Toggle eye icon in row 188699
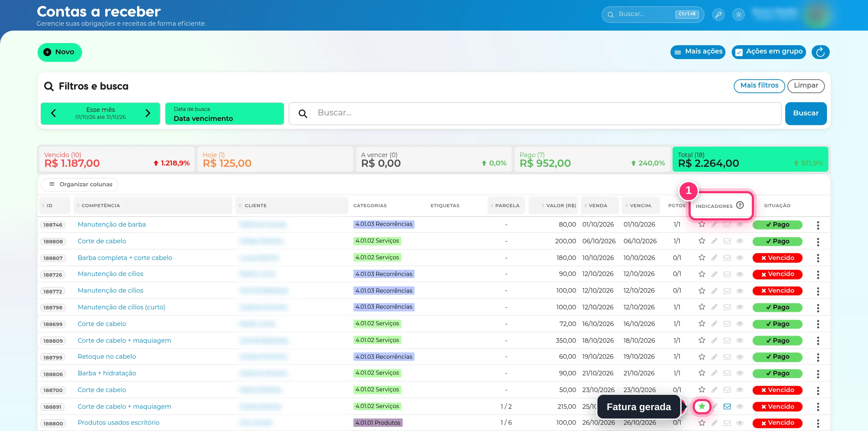The image size is (868, 431). (x=740, y=324)
